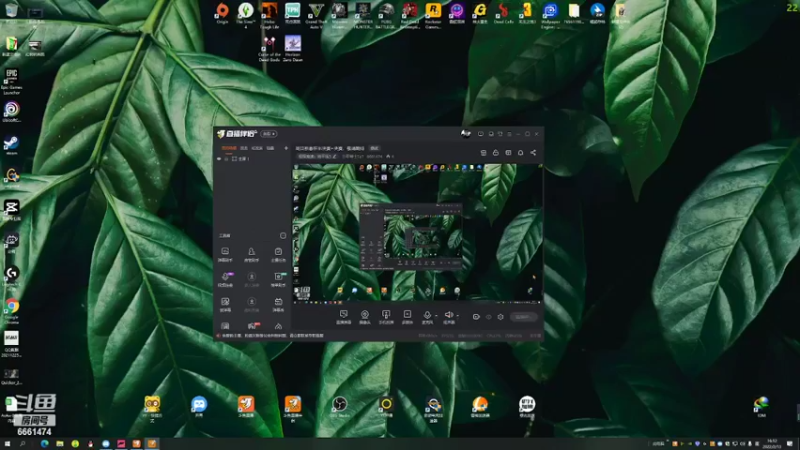Click the taskbar clock and date

pos(772,444)
